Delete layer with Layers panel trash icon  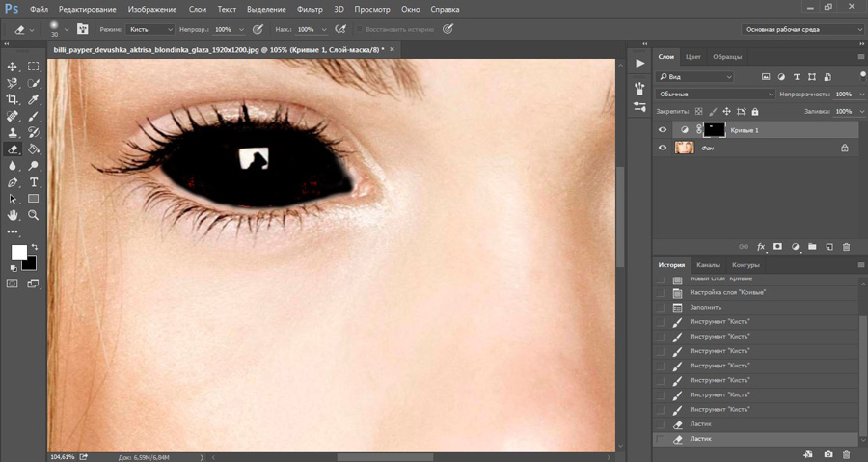tap(846, 247)
